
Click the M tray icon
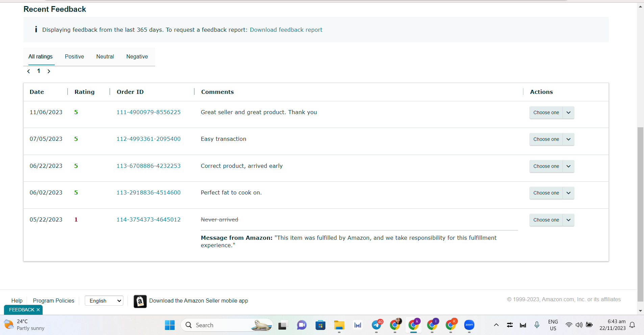pos(523,325)
